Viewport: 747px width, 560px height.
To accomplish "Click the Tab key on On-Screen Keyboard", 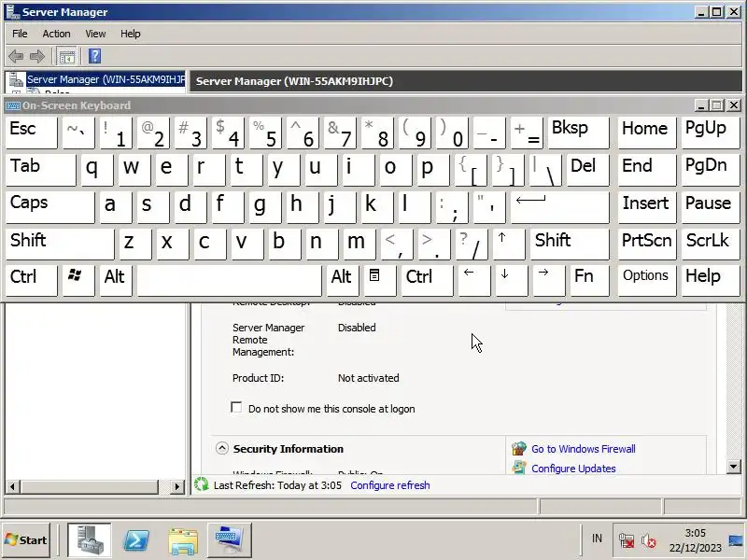I will (x=41, y=170).
